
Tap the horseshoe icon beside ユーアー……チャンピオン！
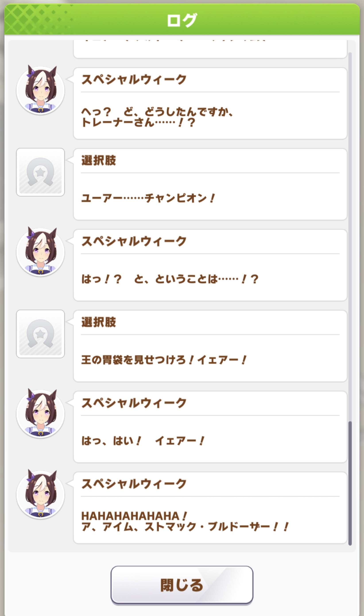(x=41, y=172)
